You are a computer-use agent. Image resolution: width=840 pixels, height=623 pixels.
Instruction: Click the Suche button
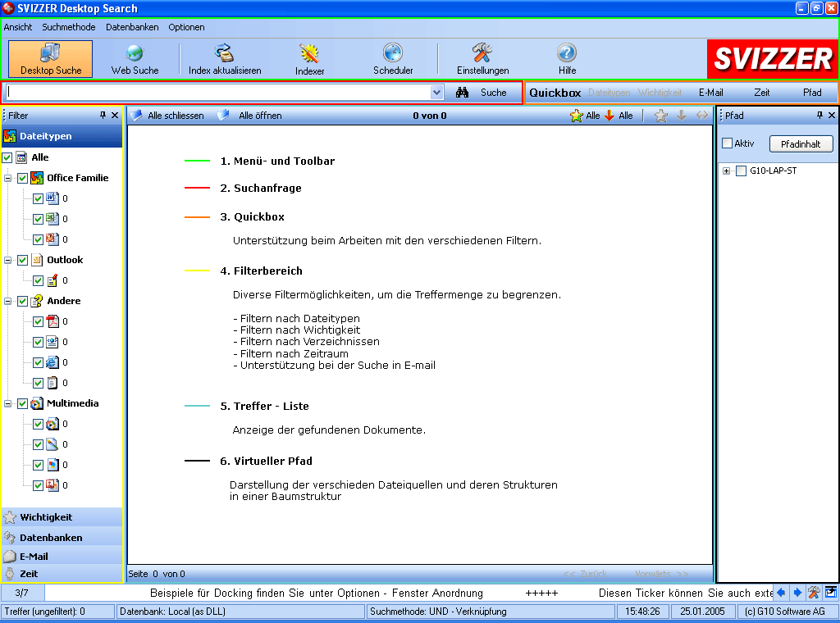coord(482,92)
